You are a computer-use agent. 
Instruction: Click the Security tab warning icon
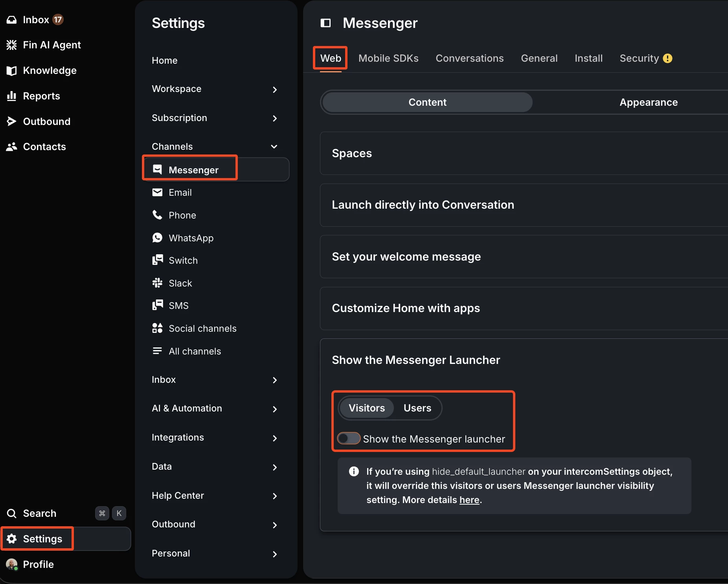(667, 58)
